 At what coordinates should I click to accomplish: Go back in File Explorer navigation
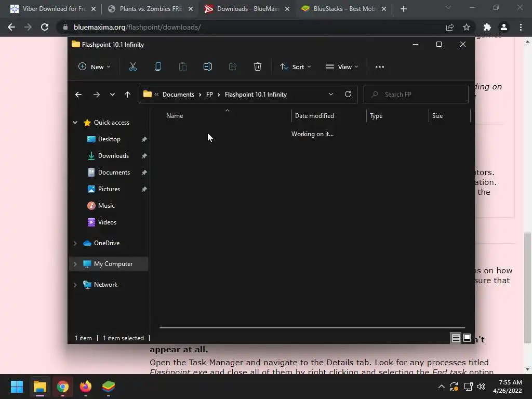point(78,95)
